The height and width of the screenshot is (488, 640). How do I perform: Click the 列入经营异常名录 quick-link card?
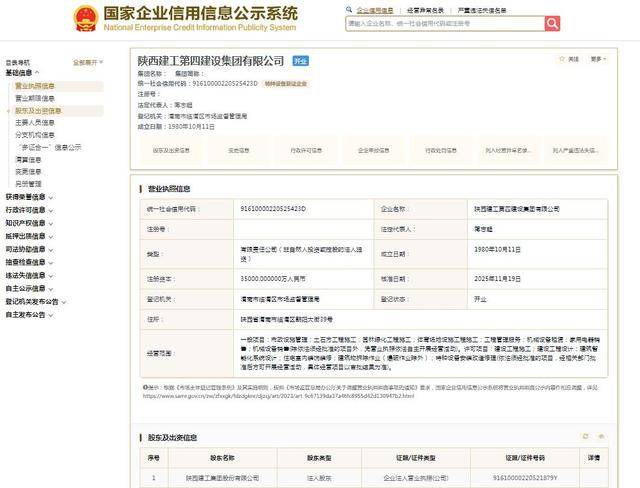[508, 151]
